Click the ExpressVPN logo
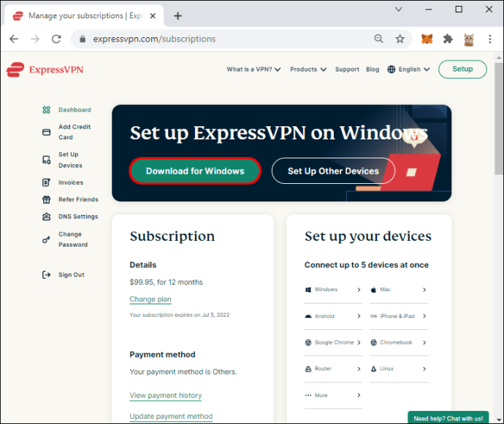504x424 pixels. coord(45,70)
